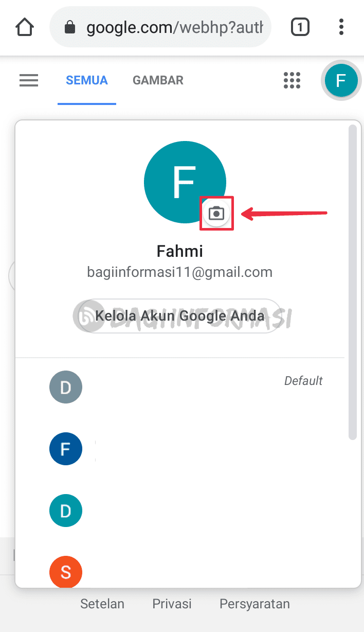
Task: Tap the small F avatar in the top bar
Action: (341, 80)
